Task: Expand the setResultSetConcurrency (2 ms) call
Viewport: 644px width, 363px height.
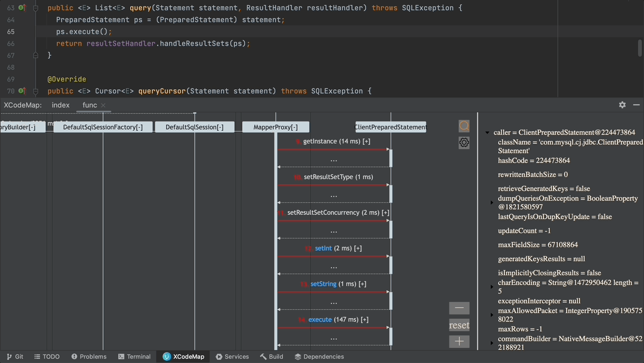Action: (385, 212)
